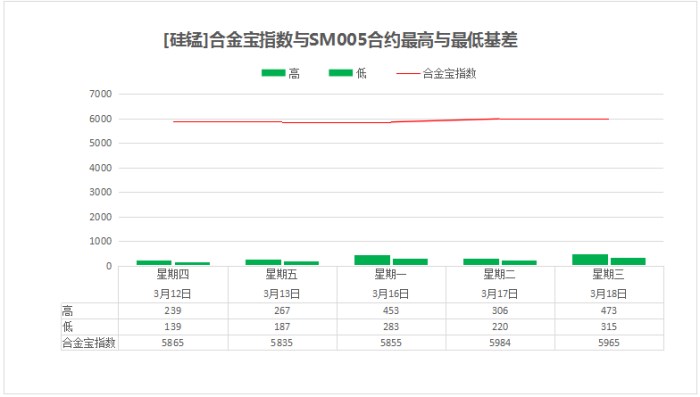Click the red 合金宝指数 legend line

(408, 73)
